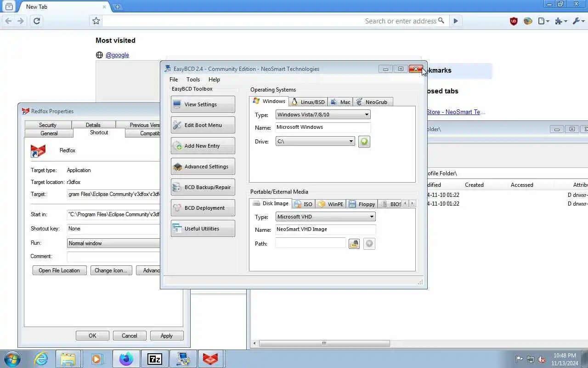Open the page document menu icon
The image size is (588, 368).
coord(544,21)
